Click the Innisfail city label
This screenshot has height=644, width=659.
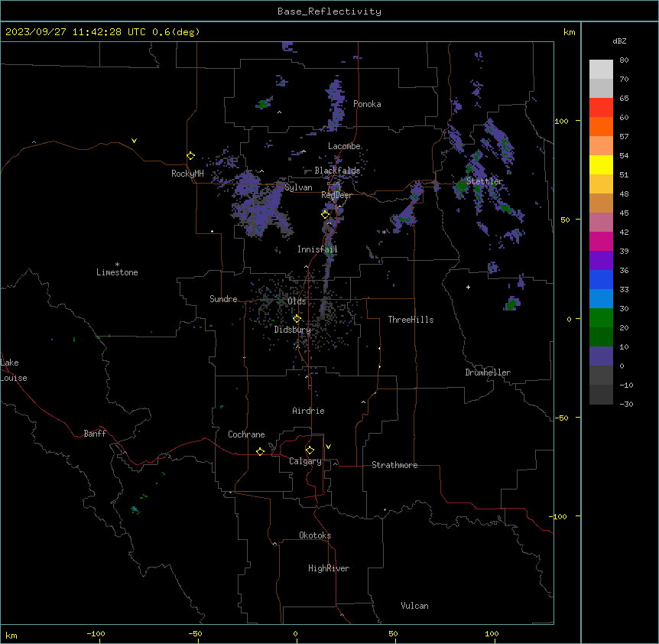tap(317, 249)
